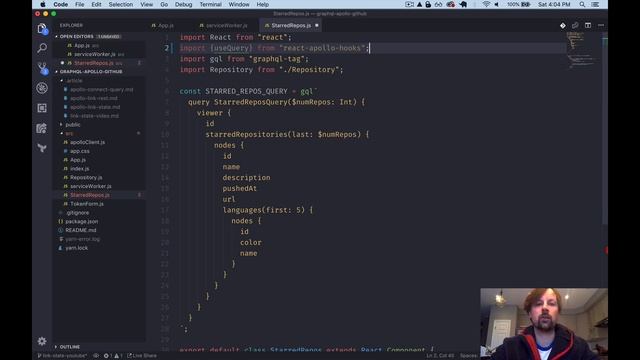Image resolution: width=640 pixels, height=360 pixels.
Task: Open the Go menu
Action: tap(164, 4)
